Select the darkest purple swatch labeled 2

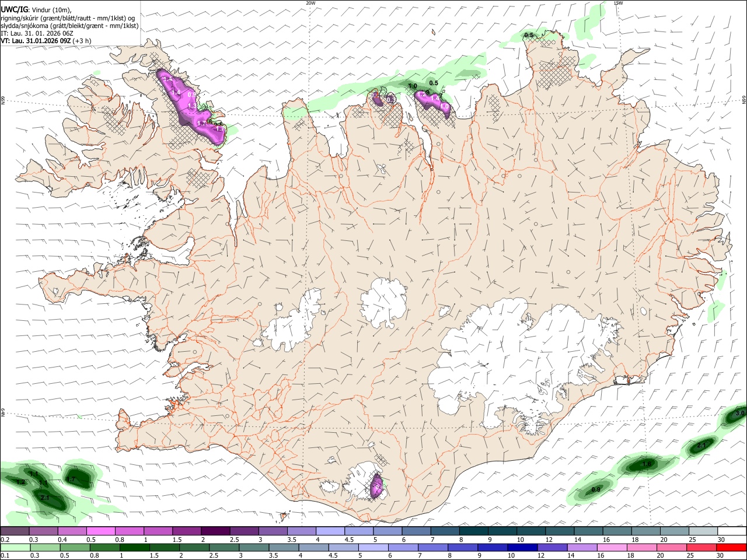(215, 531)
